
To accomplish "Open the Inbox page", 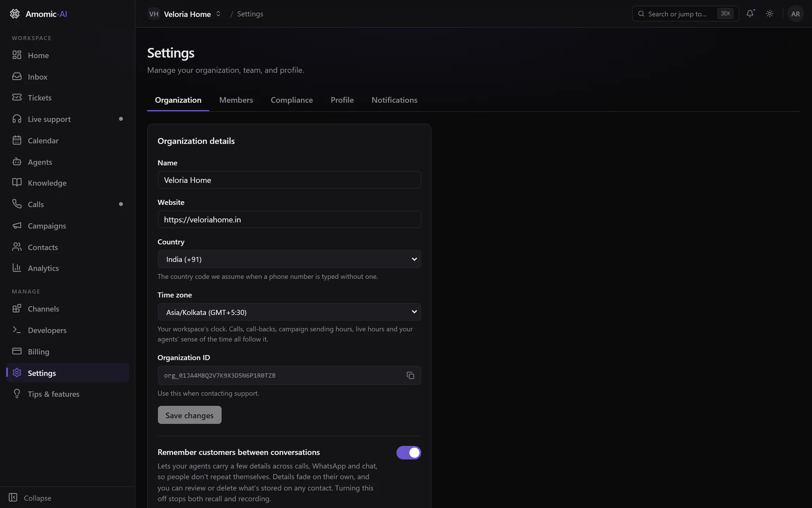I will (x=68, y=77).
